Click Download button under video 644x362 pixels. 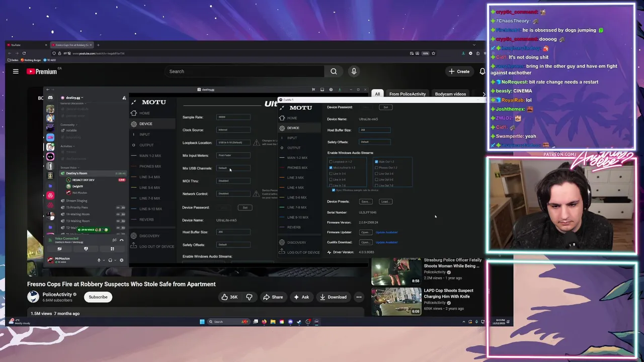click(333, 297)
